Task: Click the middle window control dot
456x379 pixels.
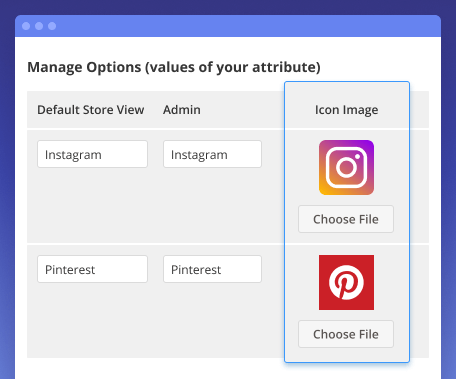Action: pyautogui.click(x=39, y=26)
